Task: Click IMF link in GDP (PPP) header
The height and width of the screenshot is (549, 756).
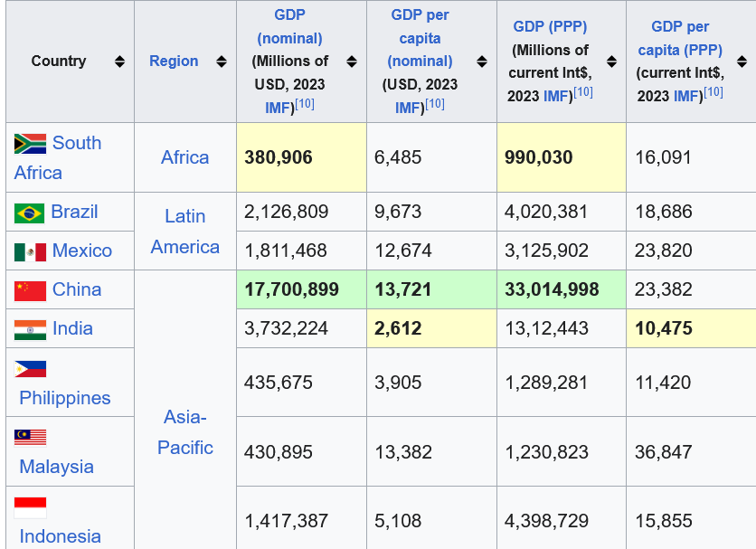Action: 556,96
